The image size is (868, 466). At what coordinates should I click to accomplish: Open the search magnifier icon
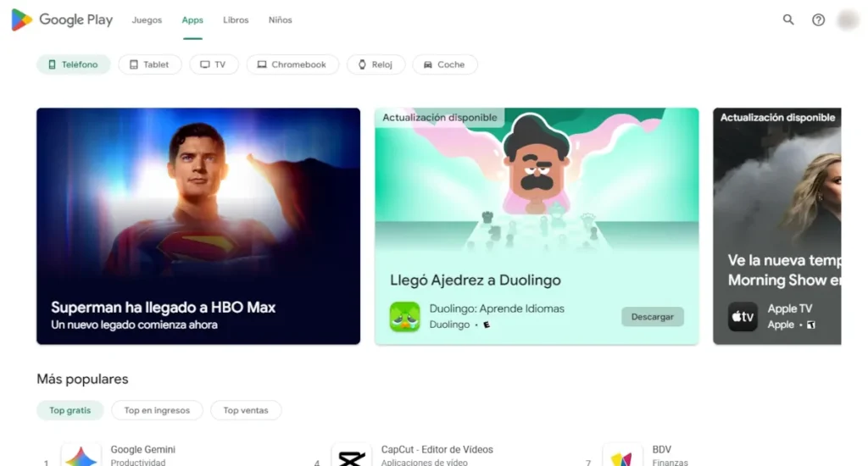click(x=788, y=20)
